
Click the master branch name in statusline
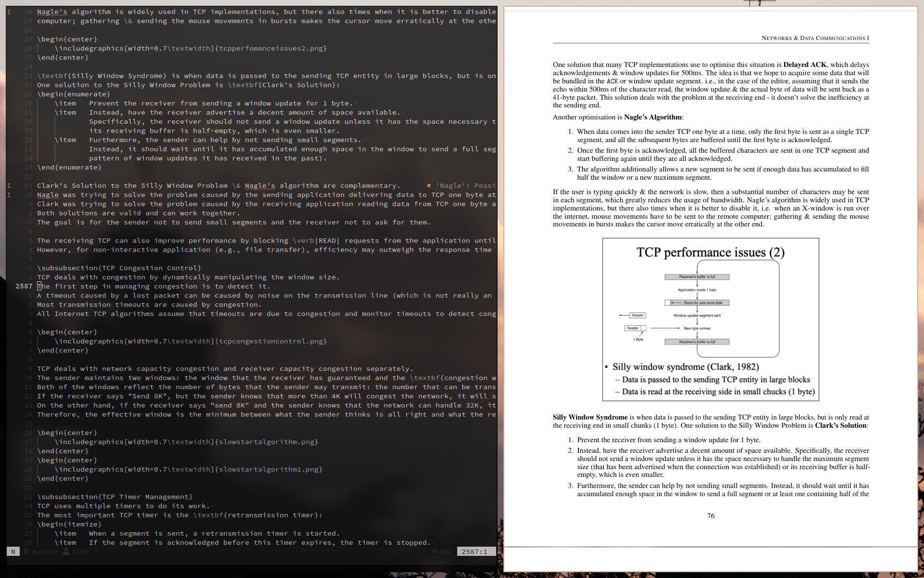tap(45, 552)
